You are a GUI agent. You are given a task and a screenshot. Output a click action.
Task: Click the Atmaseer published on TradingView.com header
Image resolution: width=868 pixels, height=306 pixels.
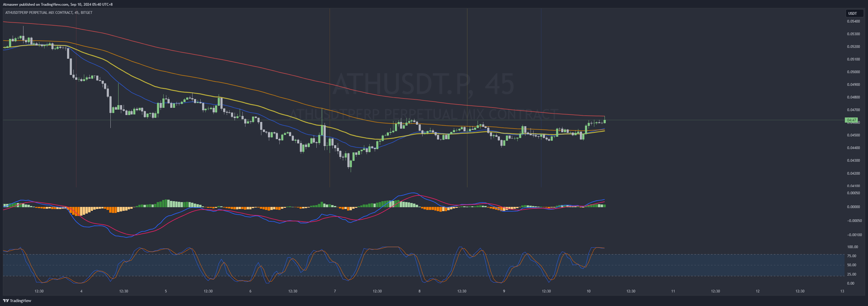(x=58, y=5)
